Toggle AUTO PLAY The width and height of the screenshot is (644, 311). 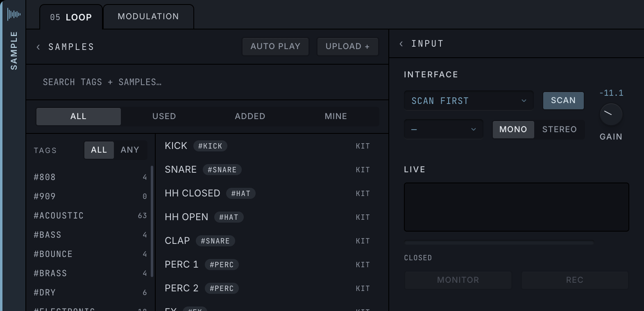click(x=275, y=46)
